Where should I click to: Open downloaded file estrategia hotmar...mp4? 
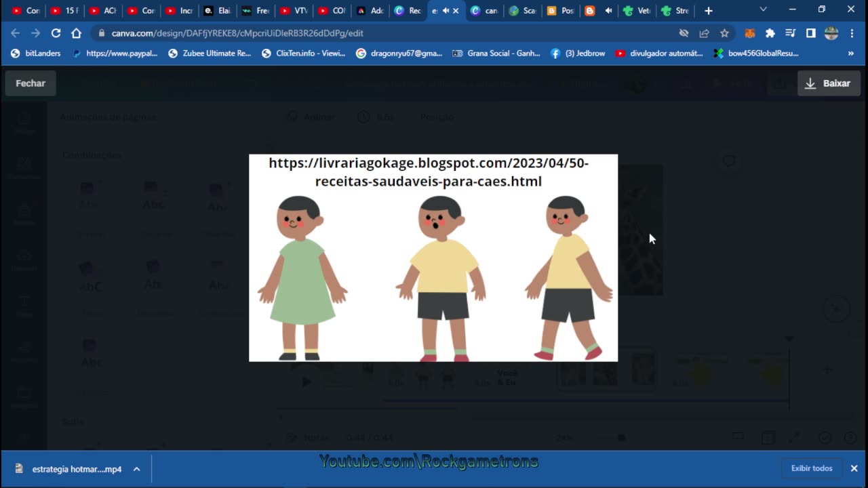(68, 469)
